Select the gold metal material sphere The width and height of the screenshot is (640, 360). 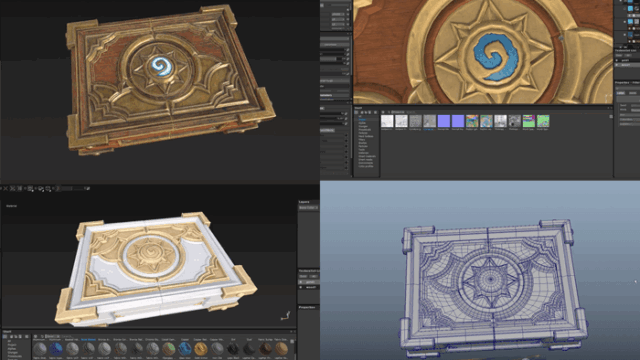tap(200, 349)
